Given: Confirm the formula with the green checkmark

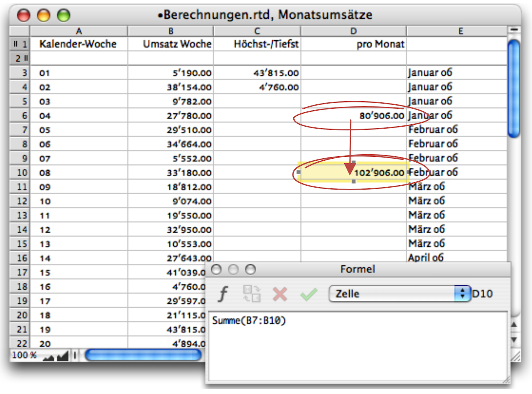Looking at the screenshot, I should tap(309, 294).
